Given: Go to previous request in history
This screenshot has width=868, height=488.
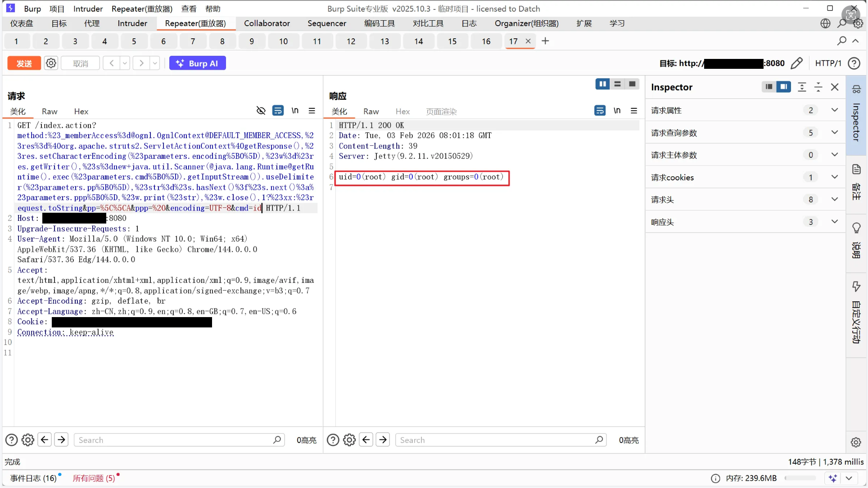Looking at the screenshot, I should (111, 63).
